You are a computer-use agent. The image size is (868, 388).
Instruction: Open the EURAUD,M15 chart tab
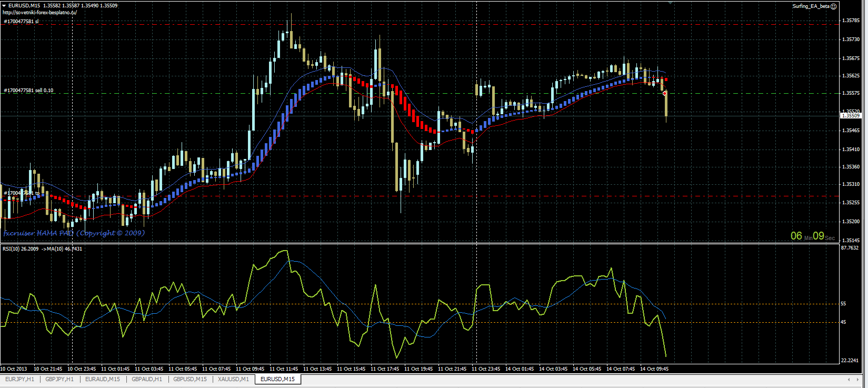103,379
